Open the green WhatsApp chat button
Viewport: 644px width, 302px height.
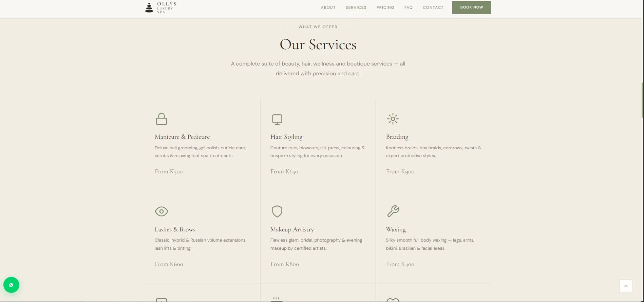pyautogui.click(x=11, y=285)
